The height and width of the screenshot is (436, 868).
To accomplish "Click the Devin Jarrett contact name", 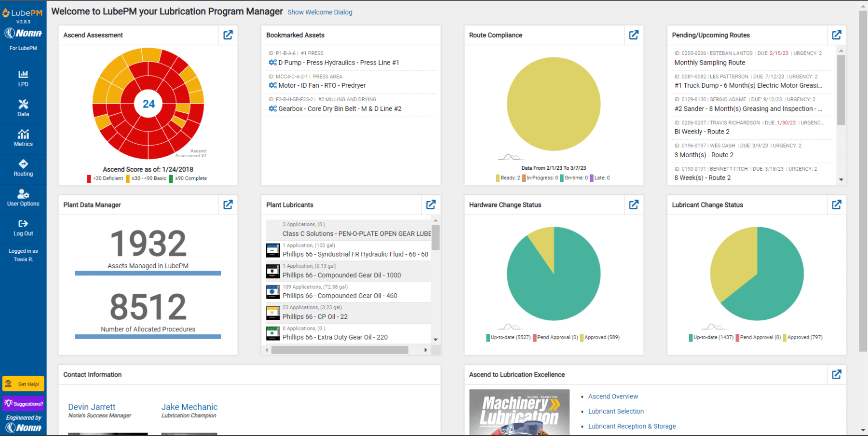I will click(x=92, y=407).
